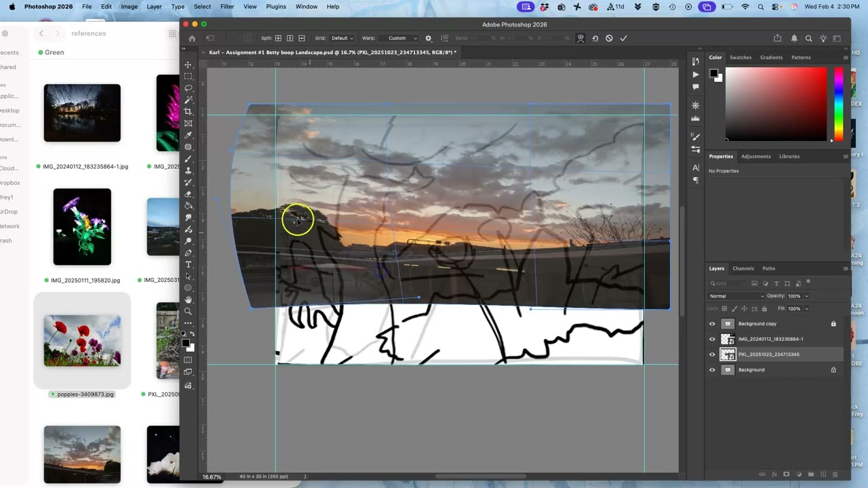Image resolution: width=868 pixels, height=488 pixels.
Task: Hide the IMG_20240112_183235864-1 layer
Action: pos(712,339)
